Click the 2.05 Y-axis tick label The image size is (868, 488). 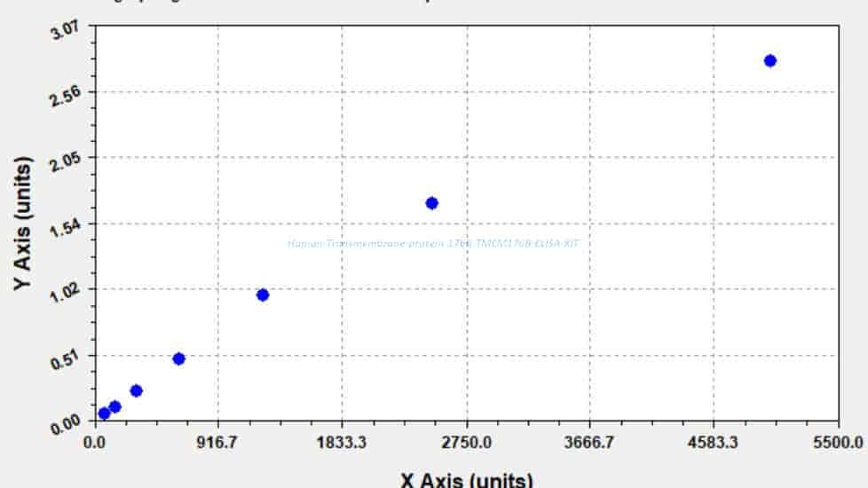65,161
